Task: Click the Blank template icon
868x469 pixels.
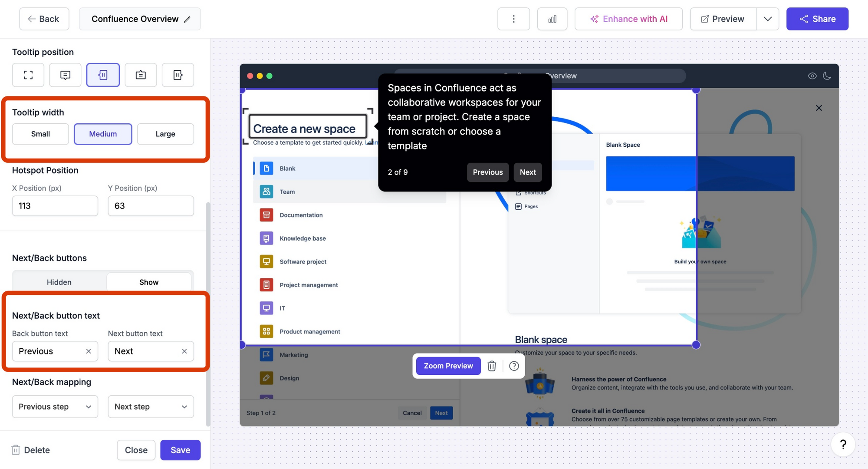Action: click(266, 168)
